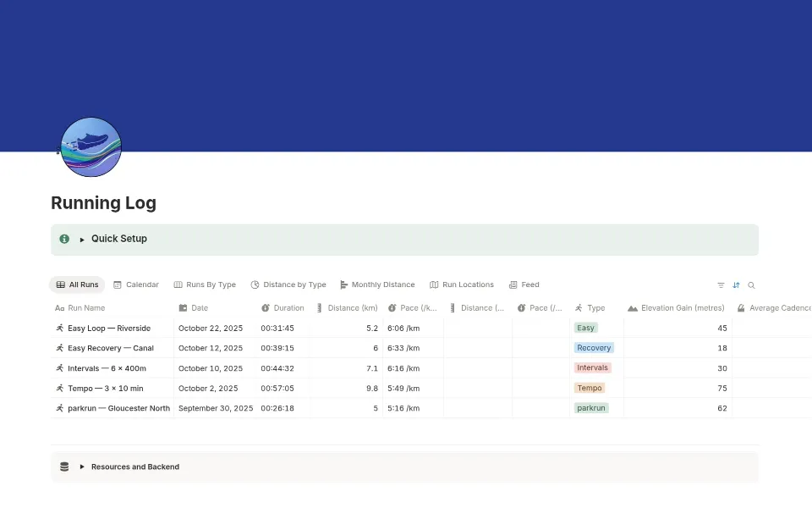Image resolution: width=812 pixels, height=508 pixels.
Task: Open the Easy Loop — Riverside run page
Action: (x=109, y=329)
